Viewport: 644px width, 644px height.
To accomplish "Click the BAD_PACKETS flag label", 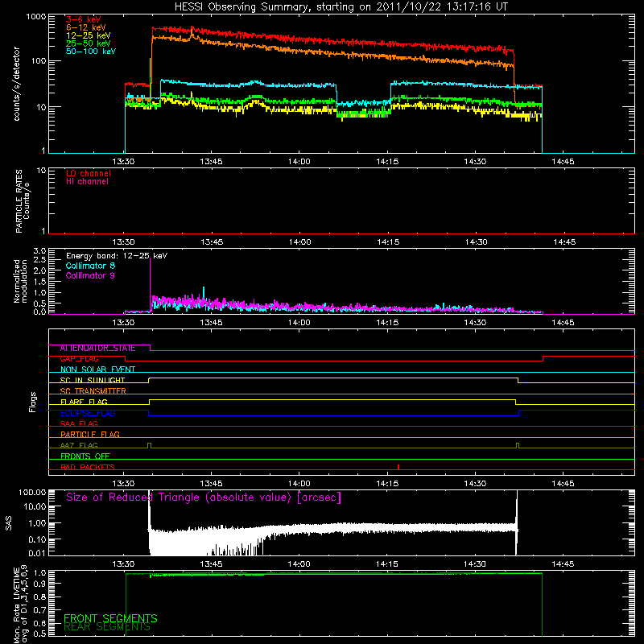I will tap(88, 467).
